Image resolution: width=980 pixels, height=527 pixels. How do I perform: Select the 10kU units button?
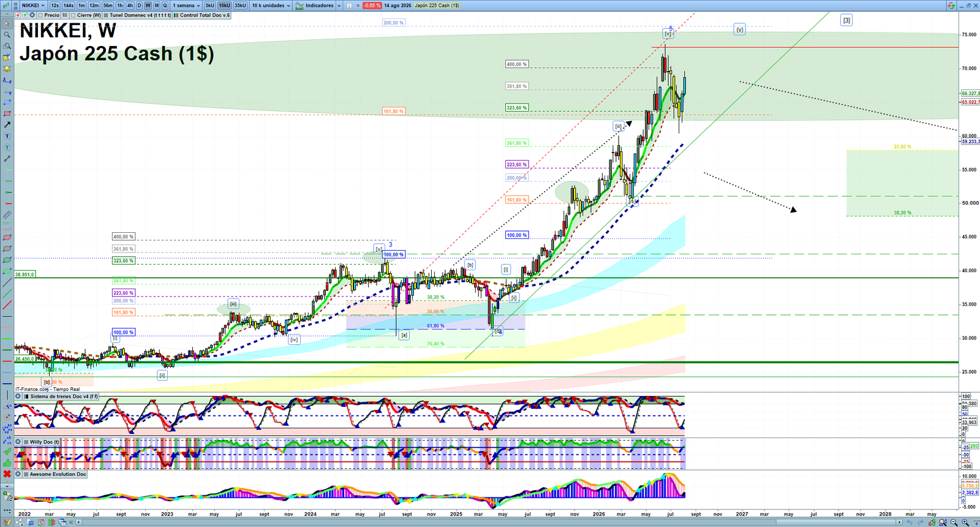tap(224, 5)
